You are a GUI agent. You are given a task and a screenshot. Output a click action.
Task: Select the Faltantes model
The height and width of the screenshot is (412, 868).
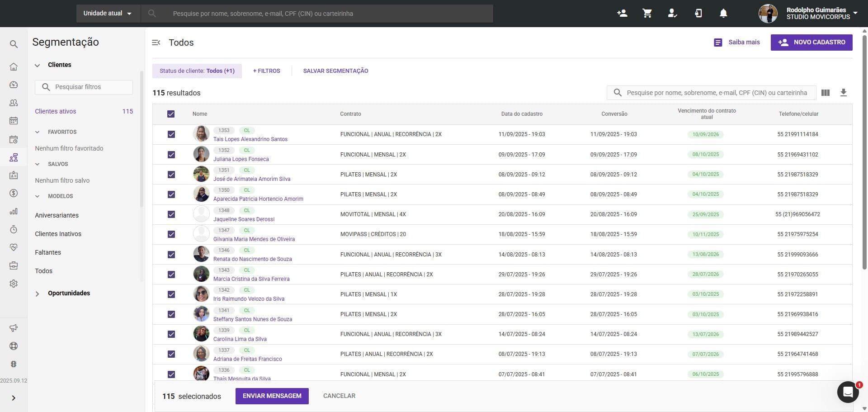(48, 252)
